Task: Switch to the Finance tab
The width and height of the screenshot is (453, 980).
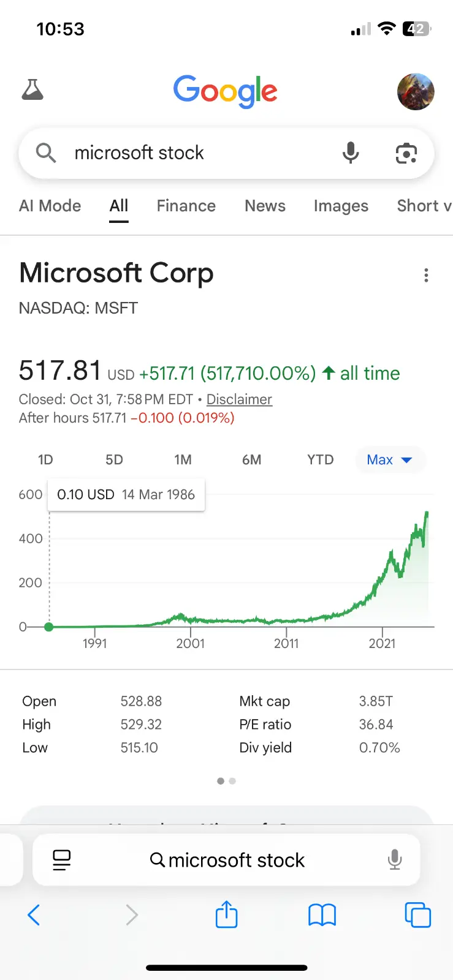Action: (186, 206)
